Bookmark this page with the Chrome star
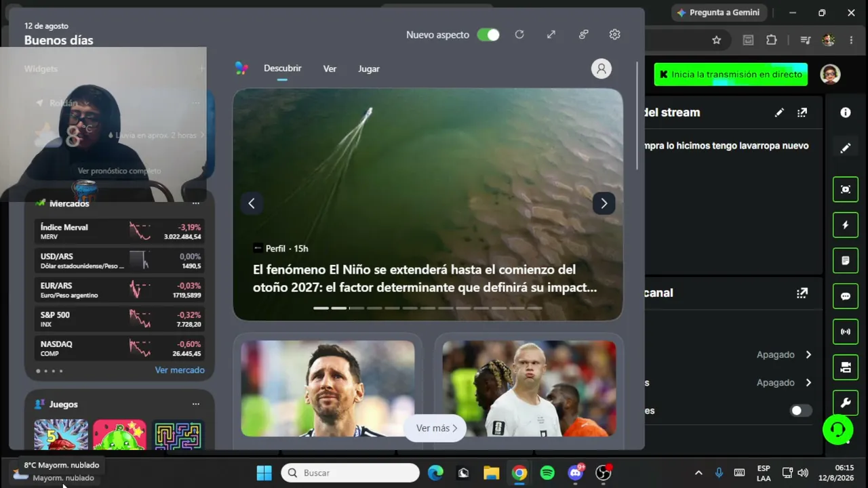This screenshot has width=868, height=488. click(x=717, y=40)
